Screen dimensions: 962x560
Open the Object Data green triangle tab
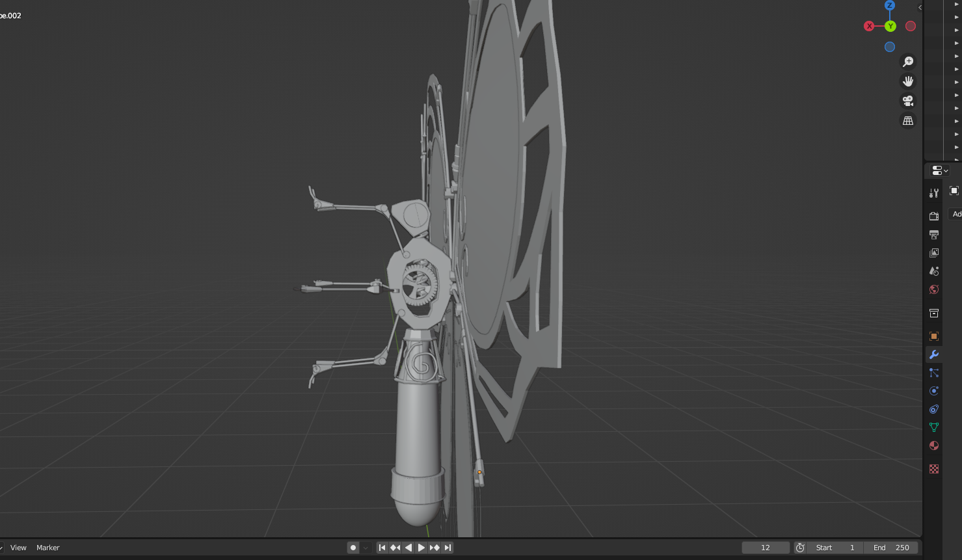(x=934, y=427)
